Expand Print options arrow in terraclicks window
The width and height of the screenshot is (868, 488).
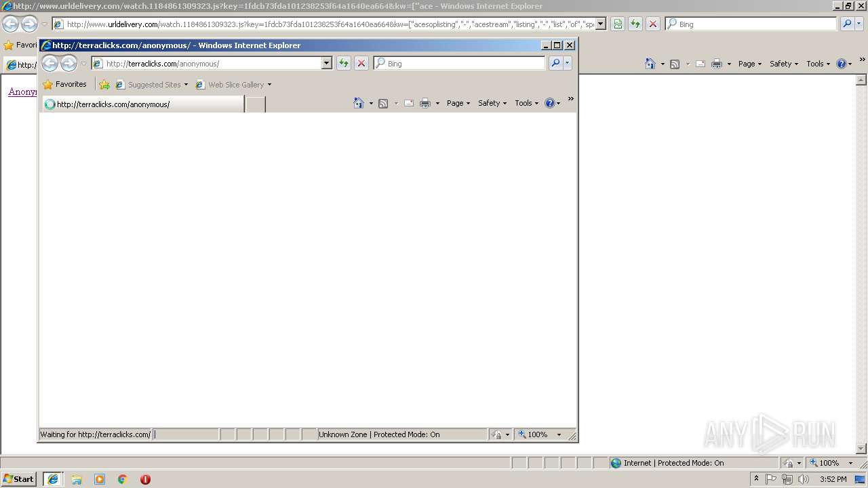coord(437,103)
